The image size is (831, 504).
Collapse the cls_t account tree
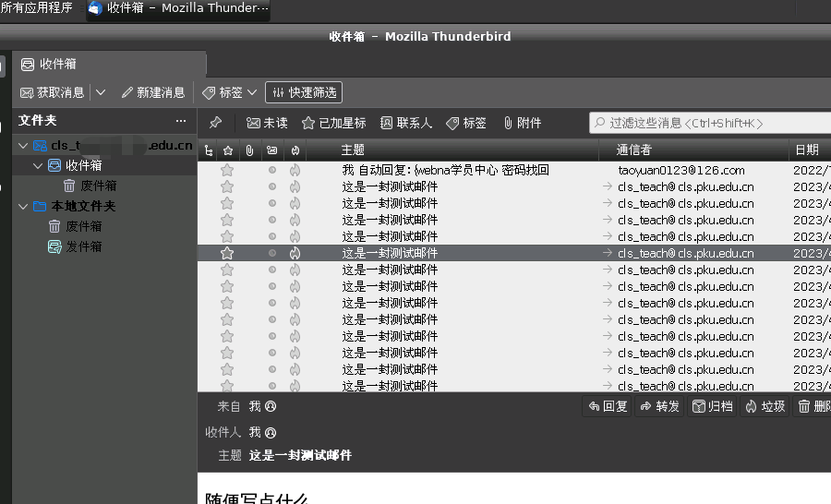(x=23, y=146)
